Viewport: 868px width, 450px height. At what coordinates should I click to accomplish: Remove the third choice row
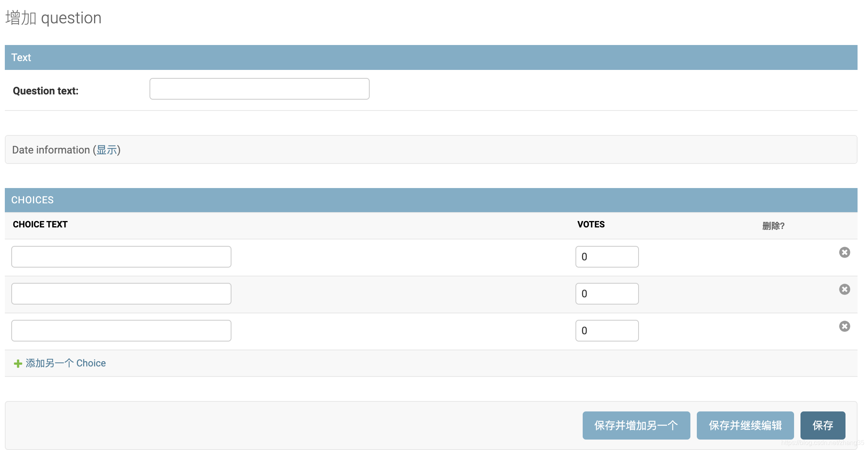844,326
